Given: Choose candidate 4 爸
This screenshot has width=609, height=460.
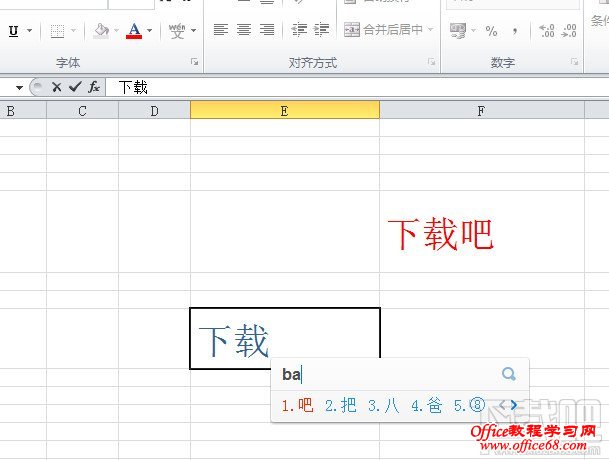Looking at the screenshot, I should click(426, 405).
